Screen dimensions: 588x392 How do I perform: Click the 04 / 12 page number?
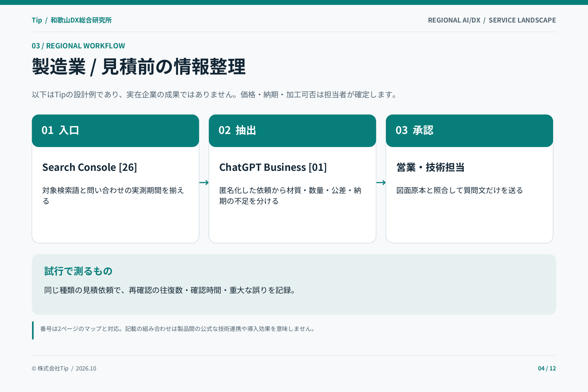pyautogui.click(x=547, y=368)
